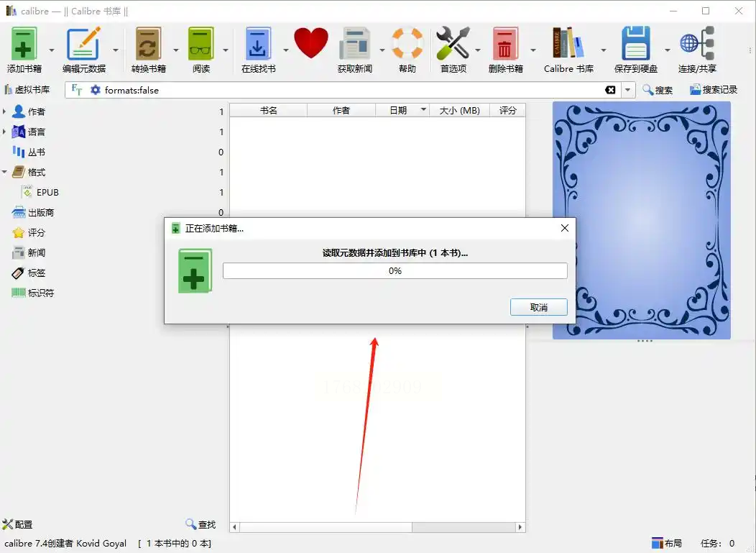This screenshot has width=756, height=553.
Task: Click the 搜索 search button
Action: 658,90
